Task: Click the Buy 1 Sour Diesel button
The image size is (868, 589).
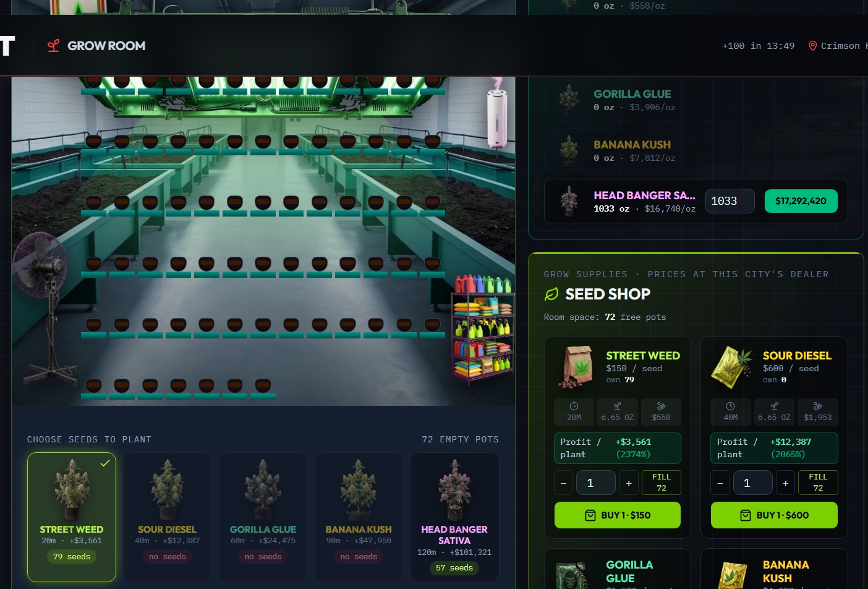Action: (774, 515)
